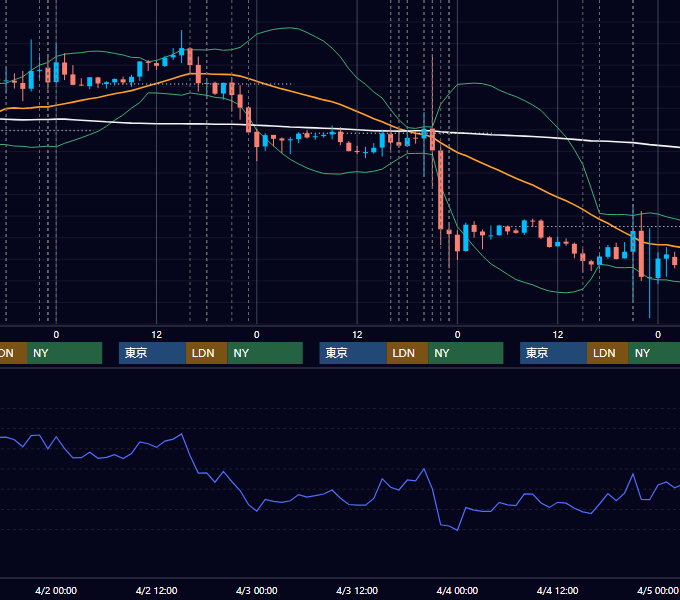This screenshot has height=600, width=680.
Task: Click the '4/3 00:00' date label
Action: point(256,590)
